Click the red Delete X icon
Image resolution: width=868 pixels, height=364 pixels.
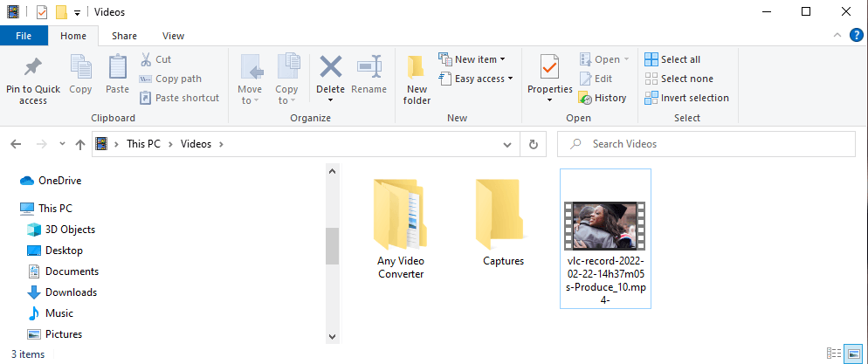(330, 67)
